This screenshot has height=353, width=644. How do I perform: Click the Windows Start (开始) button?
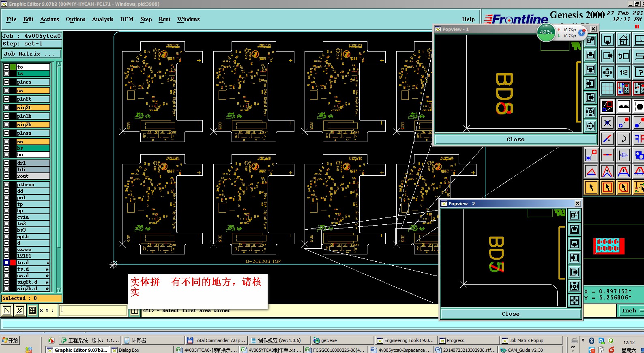[11, 340]
